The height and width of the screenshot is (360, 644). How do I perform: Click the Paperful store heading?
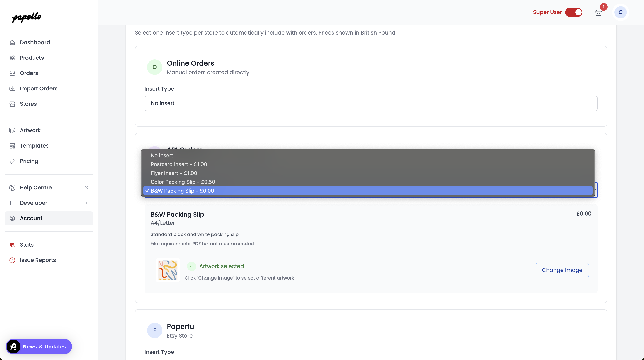click(x=181, y=326)
